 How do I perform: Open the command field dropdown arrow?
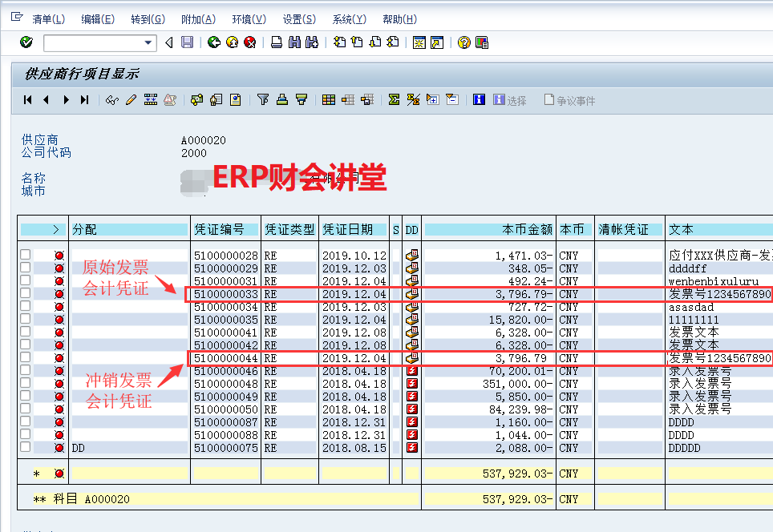[x=148, y=42]
